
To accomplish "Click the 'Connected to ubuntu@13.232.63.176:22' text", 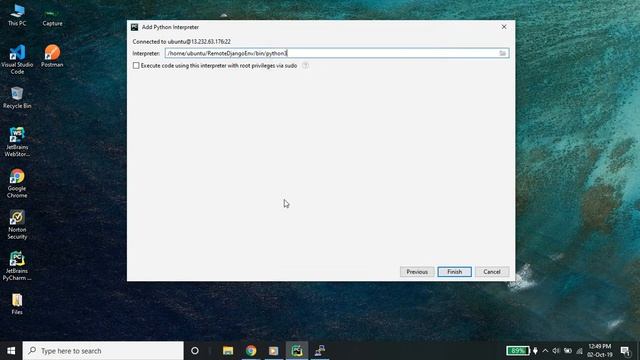I will [x=182, y=42].
